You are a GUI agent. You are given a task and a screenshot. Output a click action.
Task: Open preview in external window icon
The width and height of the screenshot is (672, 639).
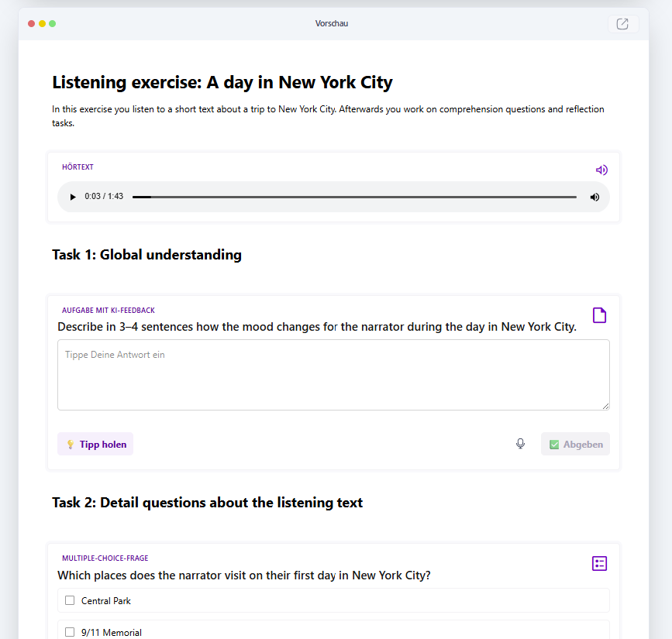tap(622, 24)
